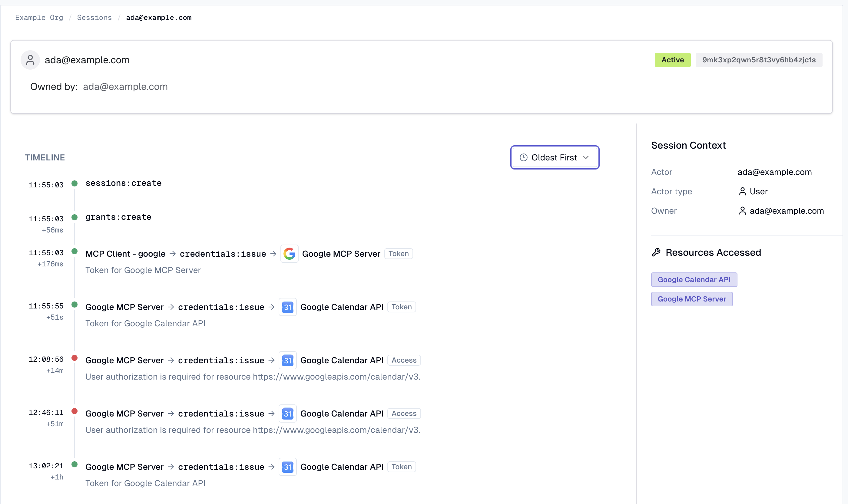Viewport: 848px width, 504px height.
Task: Click the Google logo icon for Google MCP Server
Action: tap(290, 254)
